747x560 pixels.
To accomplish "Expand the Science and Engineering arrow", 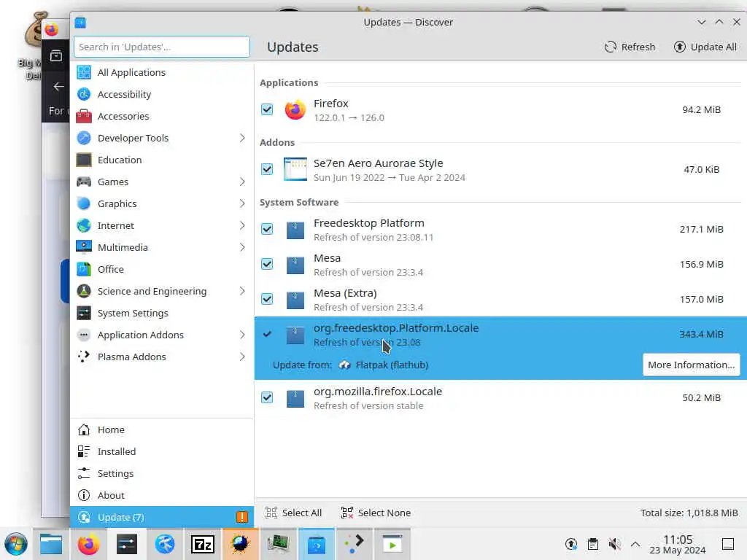I will [x=242, y=292].
